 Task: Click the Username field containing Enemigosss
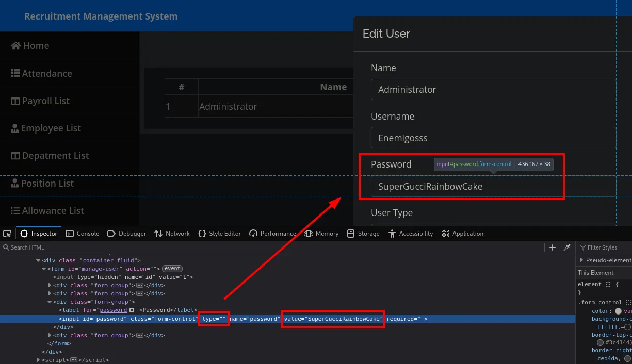(x=493, y=138)
